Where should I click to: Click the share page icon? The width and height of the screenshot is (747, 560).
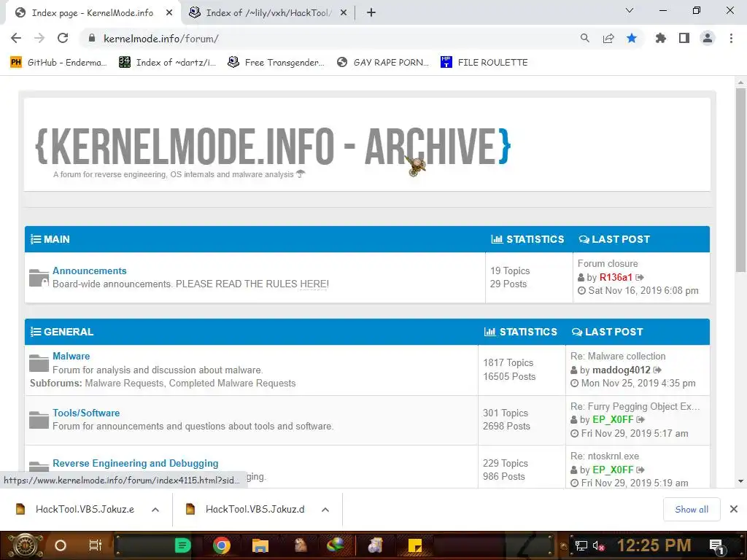(x=608, y=38)
